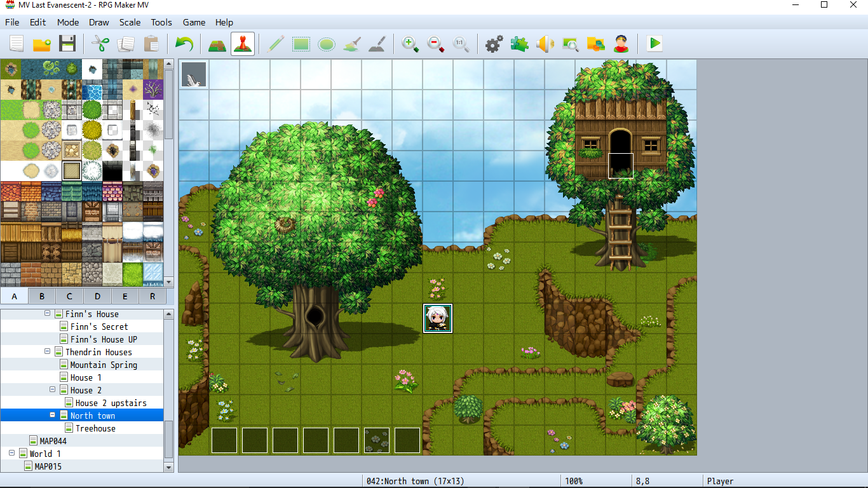The height and width of the screenshot is (488, 868).
Task: Open the Database gears icon
Action: [x=494, y=44]
